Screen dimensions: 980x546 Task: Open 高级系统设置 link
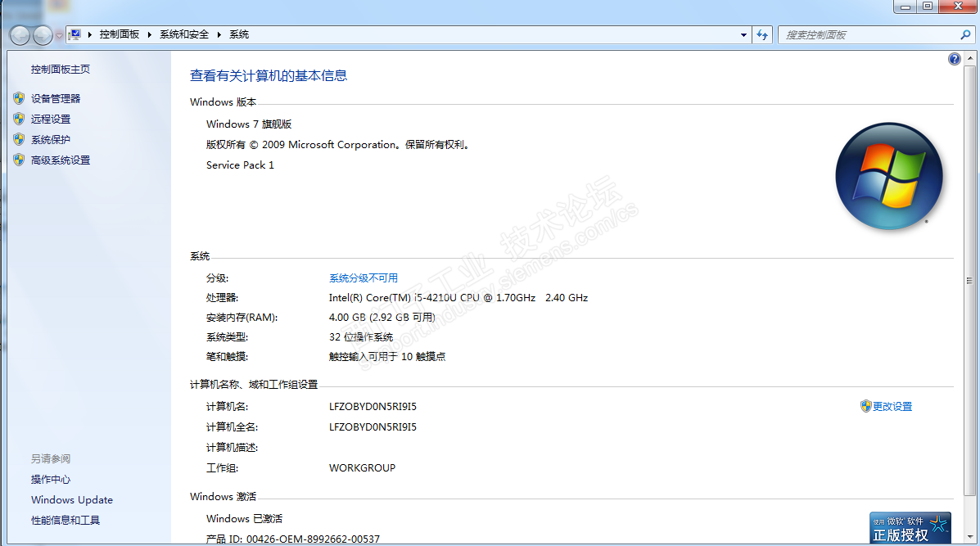[61, 160]
